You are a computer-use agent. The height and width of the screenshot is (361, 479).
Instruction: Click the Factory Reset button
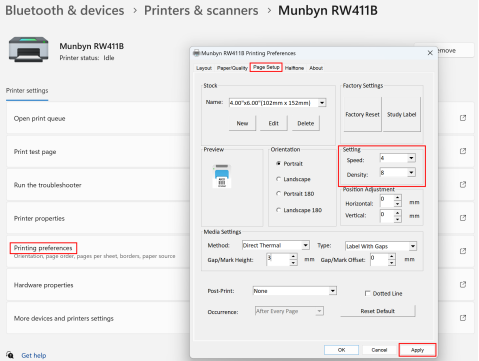coord(362,114)
